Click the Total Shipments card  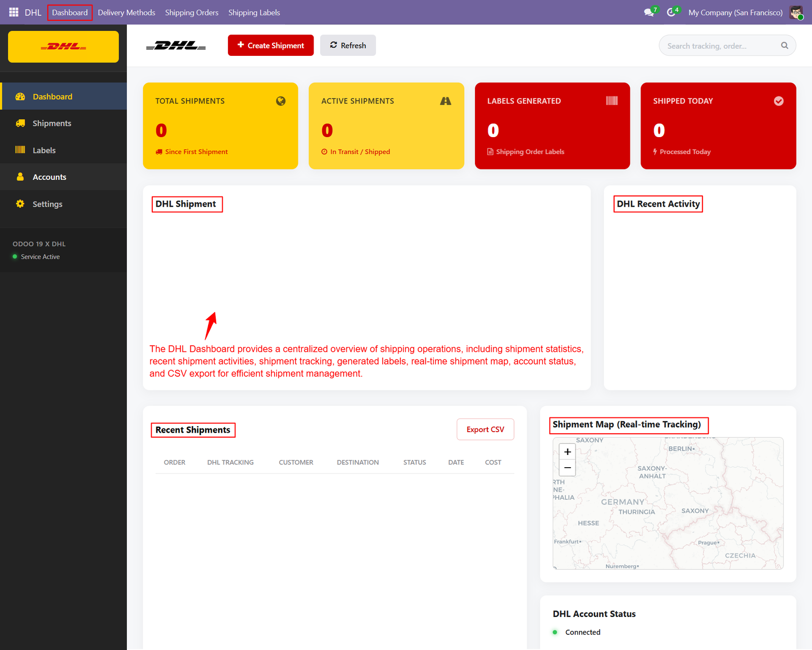220,126
